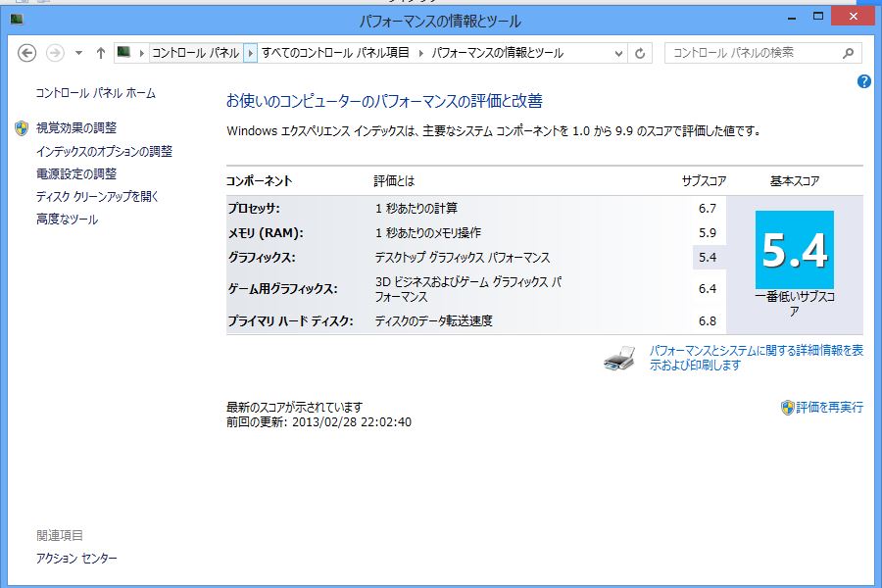
Task: Open 高度なツール link
Action: pos(67,219)
